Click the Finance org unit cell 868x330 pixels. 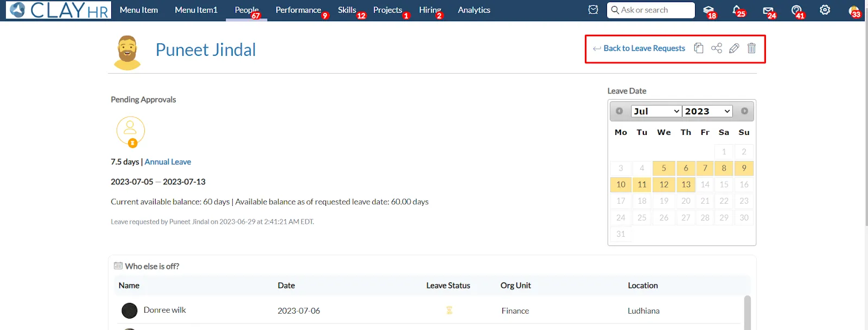(x=515, y=310)
